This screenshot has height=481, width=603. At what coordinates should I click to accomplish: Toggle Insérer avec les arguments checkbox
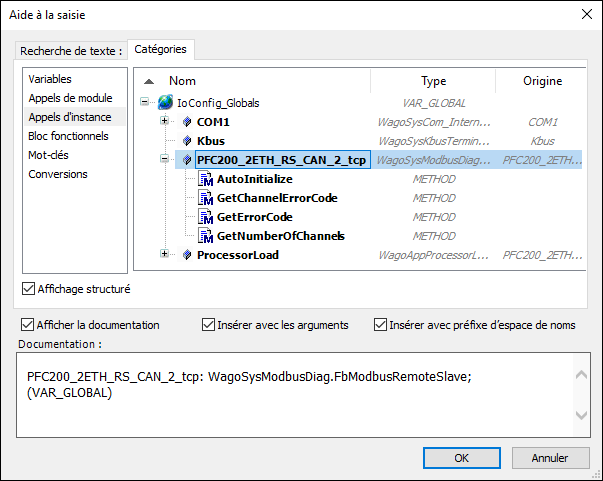208,325
